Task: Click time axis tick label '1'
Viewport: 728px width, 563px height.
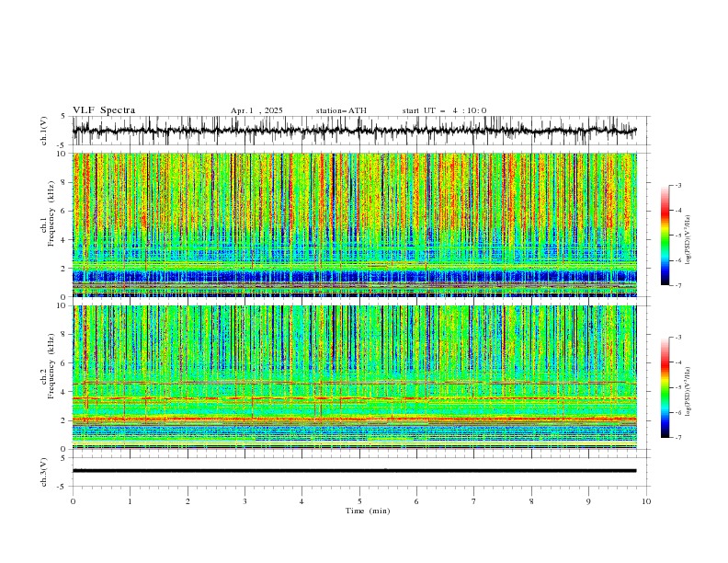Action: click(x=130, y=501)
